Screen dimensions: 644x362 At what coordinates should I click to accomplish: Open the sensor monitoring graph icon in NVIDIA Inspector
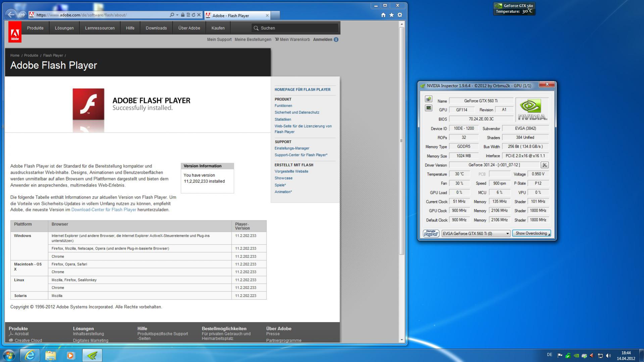click(x=429, y=108)
